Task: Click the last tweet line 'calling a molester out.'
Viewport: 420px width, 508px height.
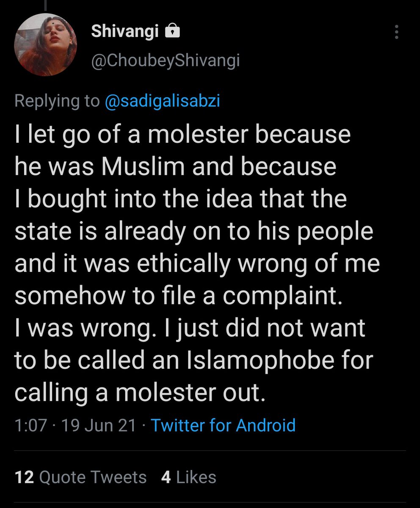Action: 140,393
